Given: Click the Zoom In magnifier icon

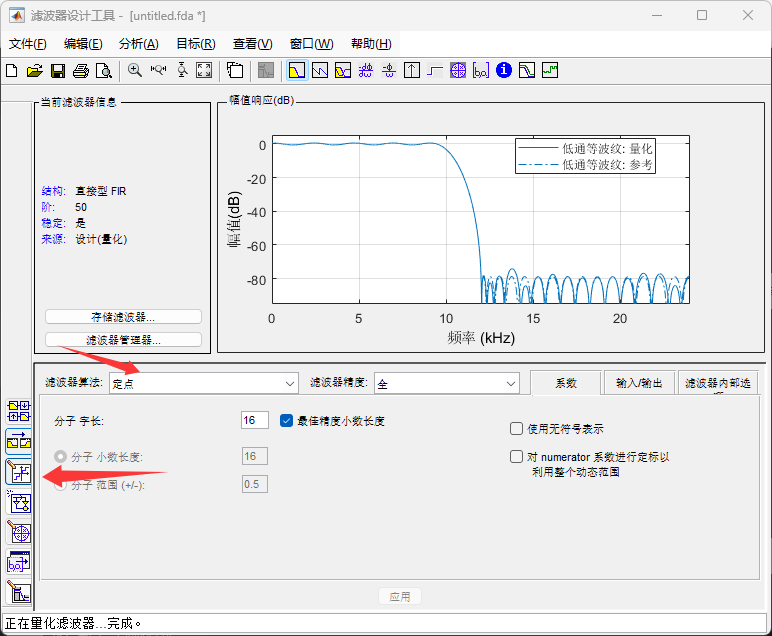Looking at the screenshot, I should 135,70.
